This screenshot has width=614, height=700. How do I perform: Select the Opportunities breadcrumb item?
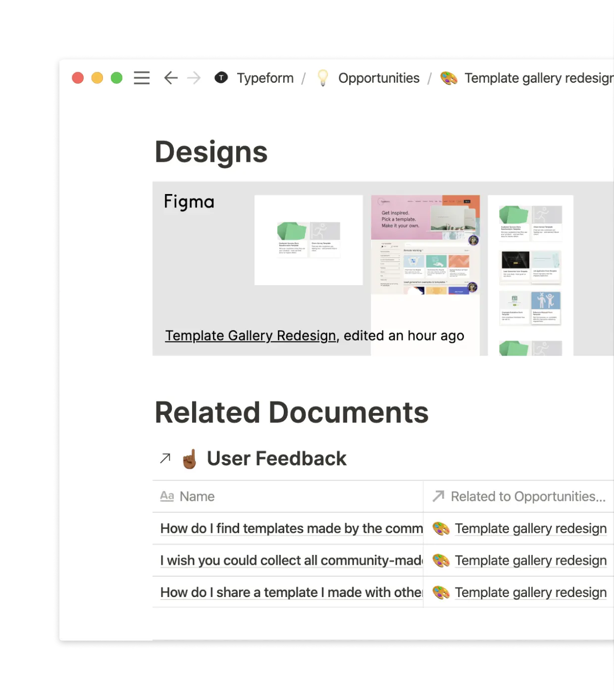pyautogui.click(x=379, y=78)
